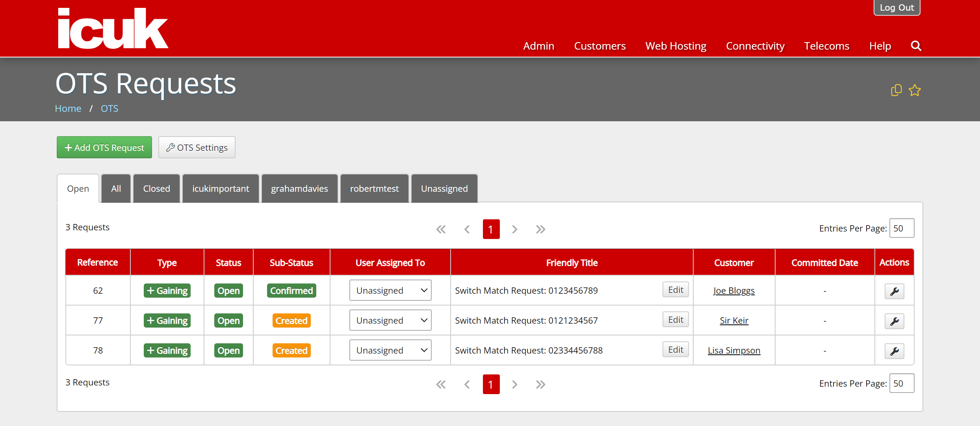Click the Gaining badge on row 78

click(167, 350)
